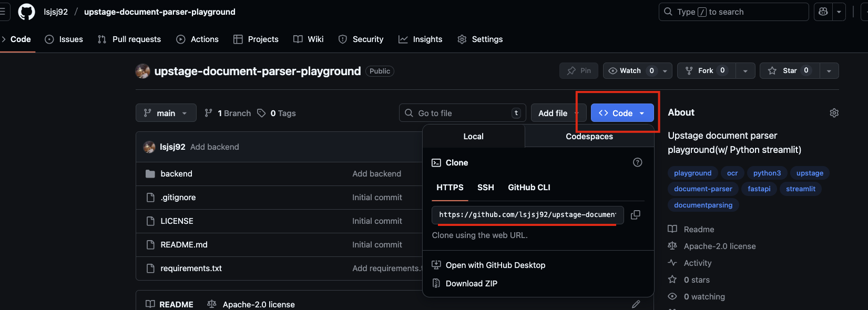View the 1 Branch link
Image resolution: width=868 pixels, height=310 pixels.
click(228, 113)
